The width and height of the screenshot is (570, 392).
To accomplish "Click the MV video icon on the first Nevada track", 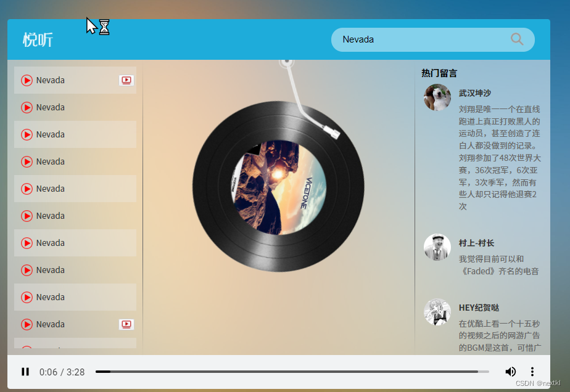I will tap(126, 80).
